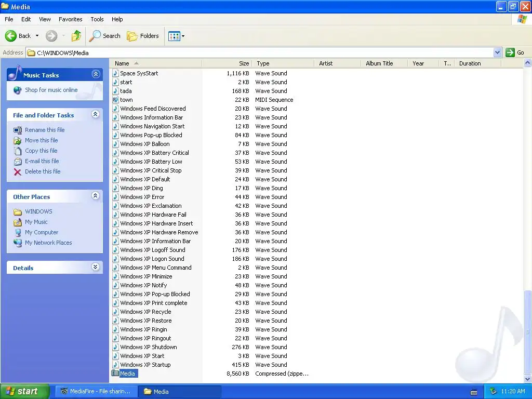Open the Help menu
The height and width of the screenshot is (399, 532).
[x=117, y=19]
